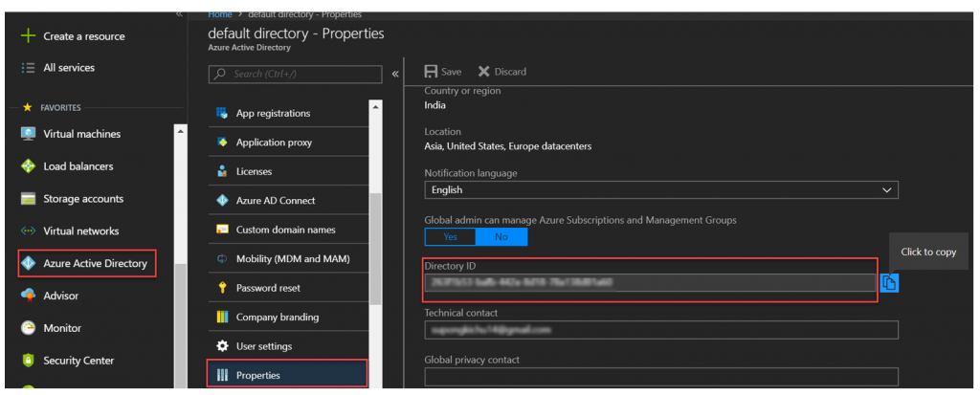Click the Mobility (MDM and MAM) icon
Image resolution: width=980 pixels, height=395 pixels.
coord(222,259)
